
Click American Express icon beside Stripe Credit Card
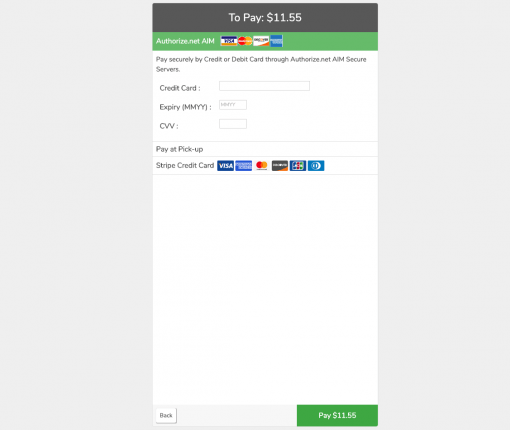[244, 166]
